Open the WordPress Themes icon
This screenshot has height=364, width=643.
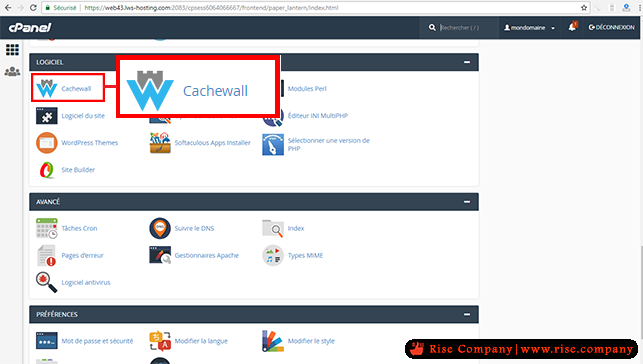click(47, 143)
